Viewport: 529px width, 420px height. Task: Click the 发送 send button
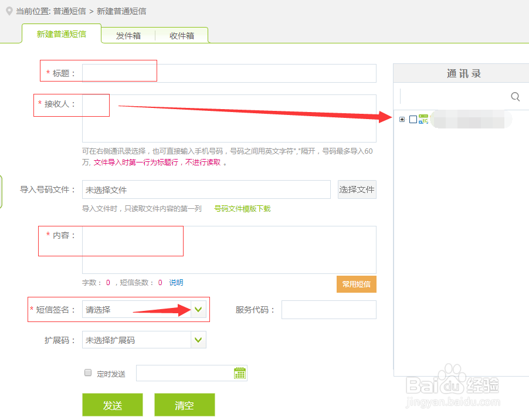point(112,405)
